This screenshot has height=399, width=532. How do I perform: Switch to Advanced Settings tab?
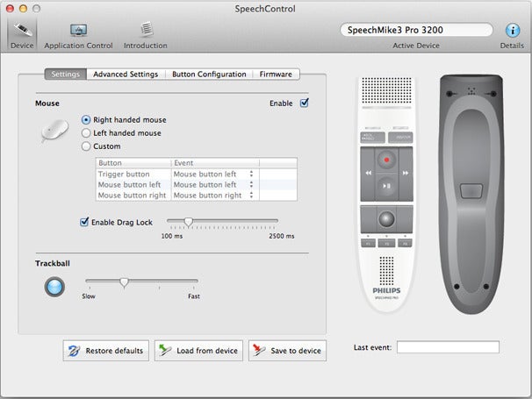coord(126,74)
